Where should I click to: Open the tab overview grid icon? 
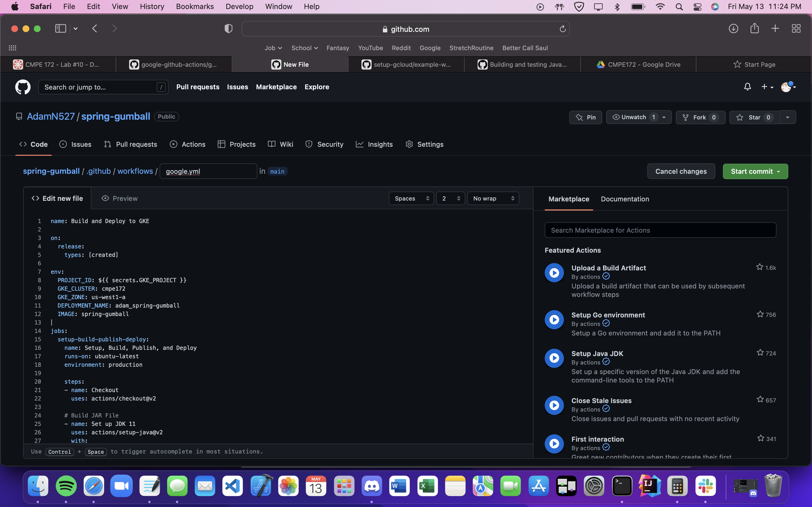point(796,28)
